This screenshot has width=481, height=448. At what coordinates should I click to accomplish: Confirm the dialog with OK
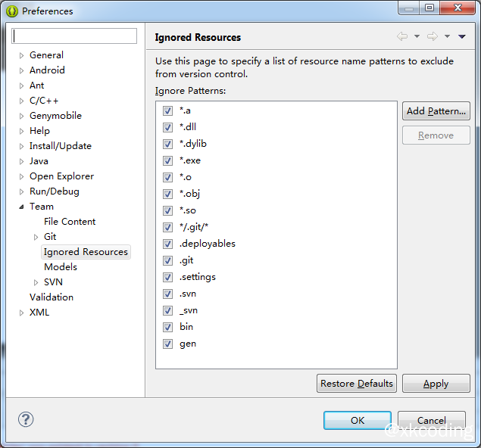click(357, 420)
